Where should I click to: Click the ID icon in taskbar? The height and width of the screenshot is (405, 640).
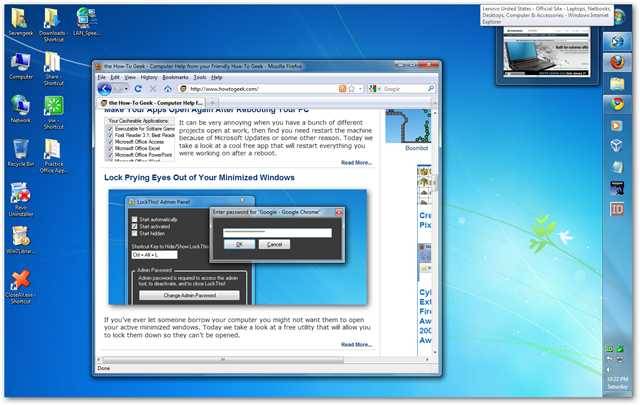(617, 209)
